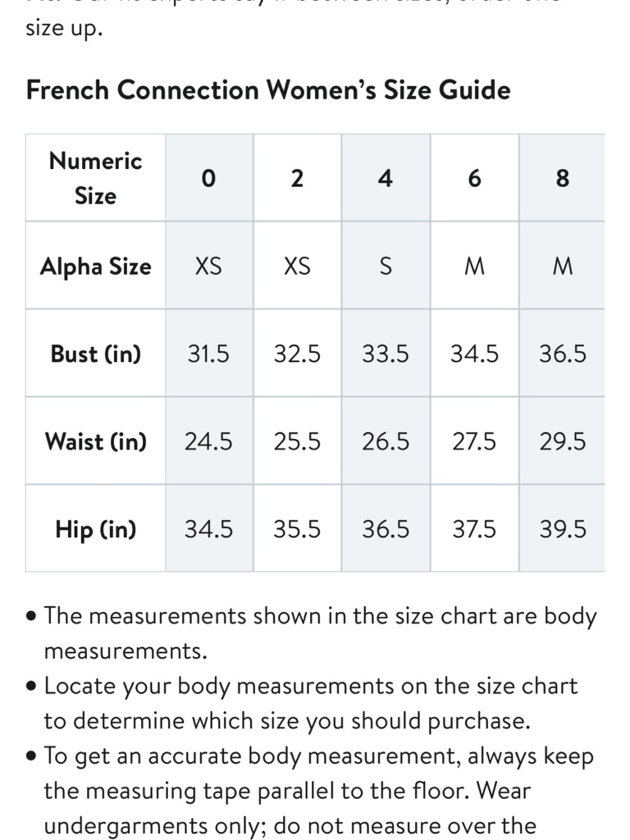Select the numeric size 4 column header
630x840 pixels.
386,178
